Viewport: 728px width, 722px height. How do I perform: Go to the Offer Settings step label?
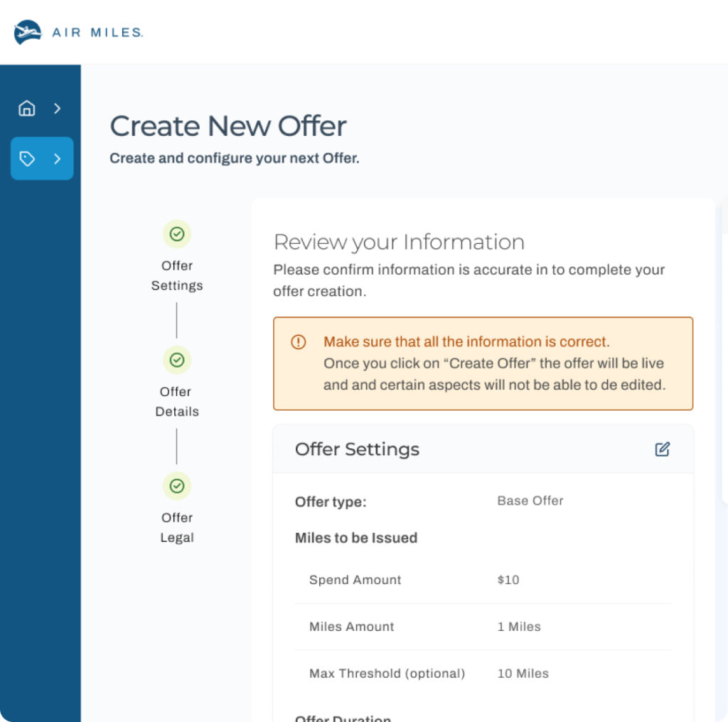177,275
